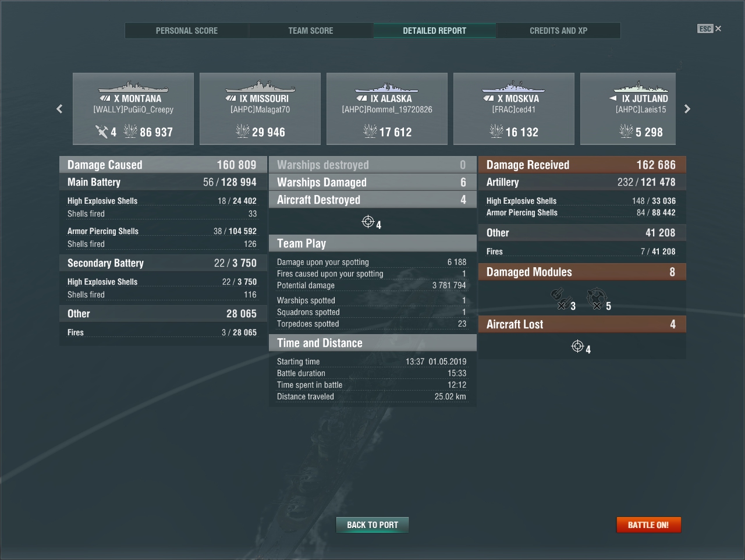The width and height of the screenshot is (745, 560).
Task: Click player name [AHPC]Rommel_19720826
Action: tap(387, 109)
